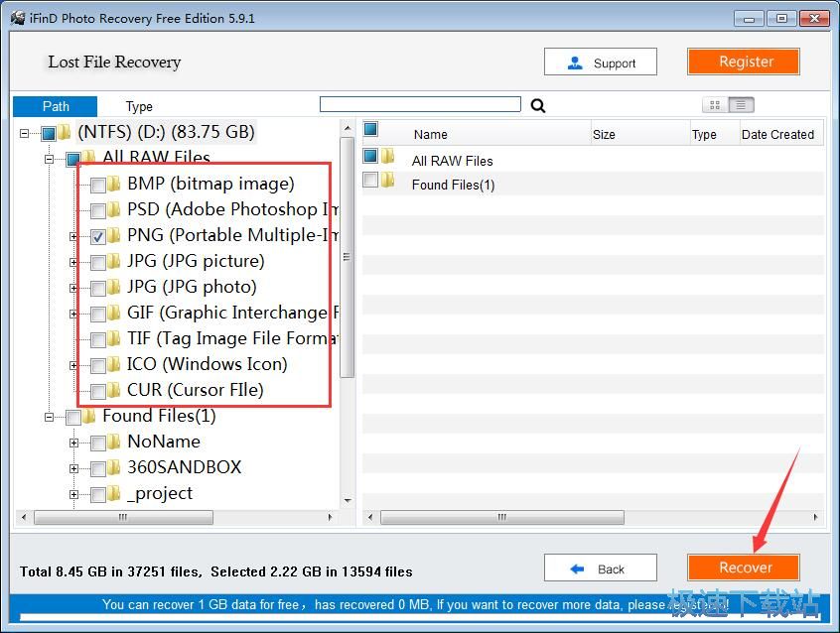The image size is (840, 633).
Task: Click the tree panel vertical scrollbar
Action: tap(347, 258)
